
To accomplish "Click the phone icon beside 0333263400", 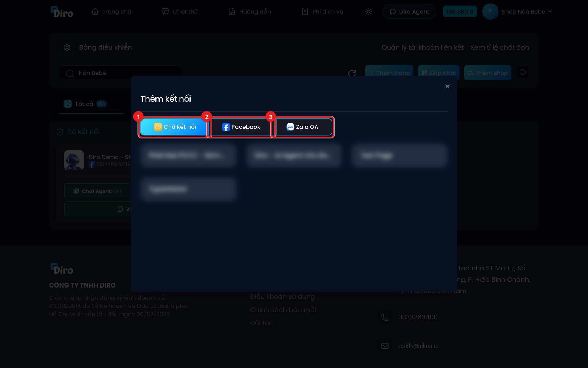I will pyautogui.click(x=385, y=317).
